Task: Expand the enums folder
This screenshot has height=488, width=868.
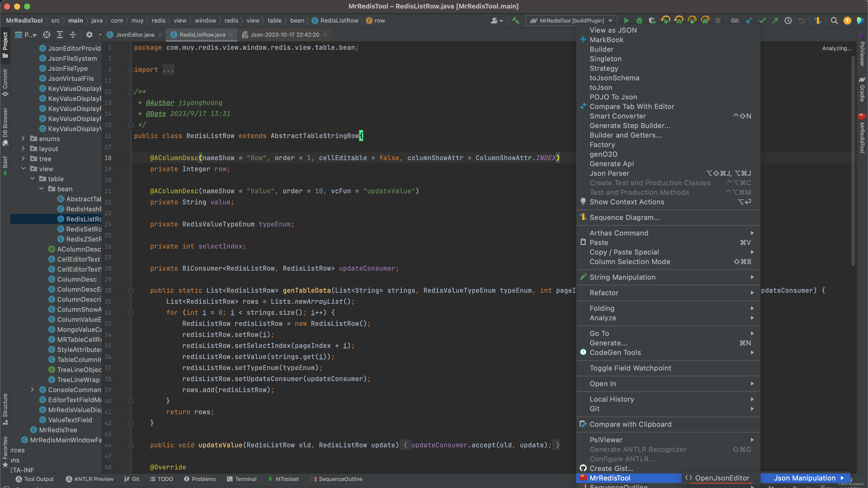Action: coord(23,139)
